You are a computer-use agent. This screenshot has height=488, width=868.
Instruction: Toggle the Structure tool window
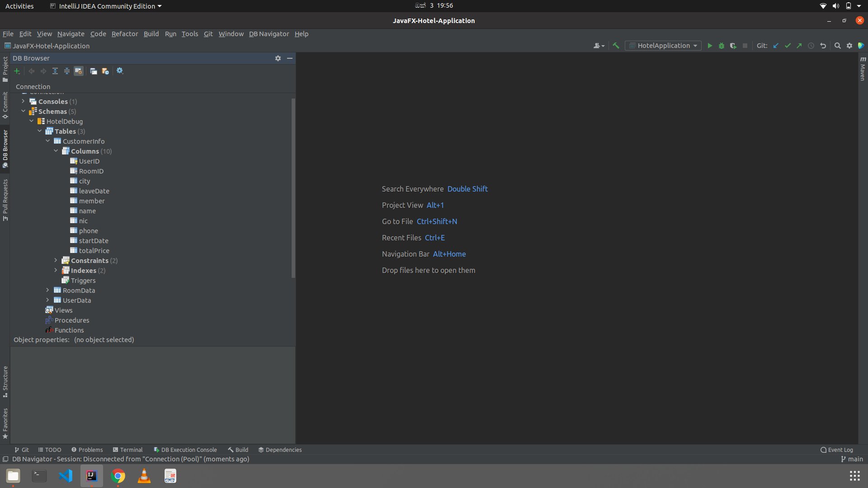(x=5, y=382)
